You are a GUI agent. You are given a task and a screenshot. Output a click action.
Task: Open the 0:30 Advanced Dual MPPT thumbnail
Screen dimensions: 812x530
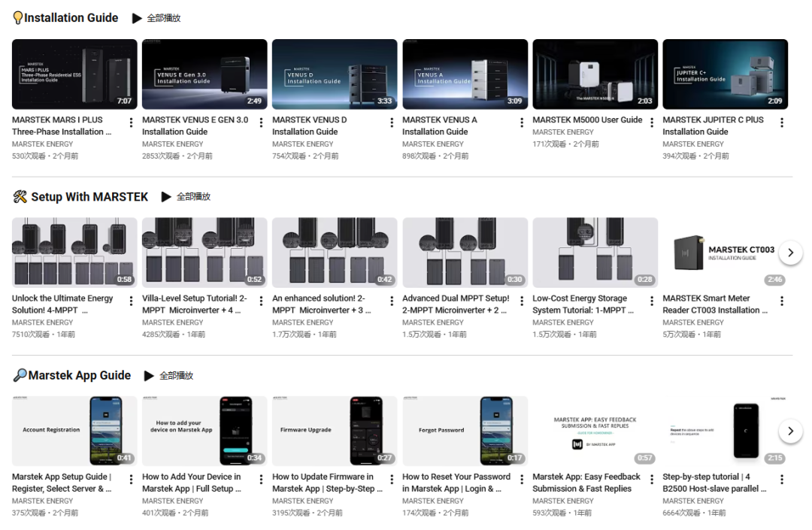coord(465,253)
